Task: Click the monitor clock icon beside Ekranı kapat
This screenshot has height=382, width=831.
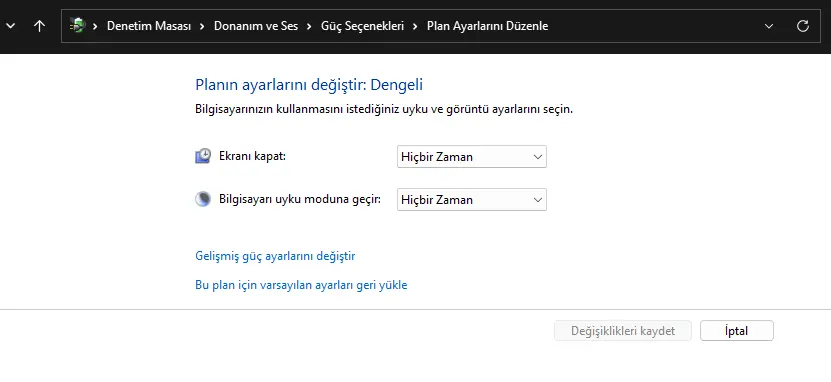Action: pos(203,156)
